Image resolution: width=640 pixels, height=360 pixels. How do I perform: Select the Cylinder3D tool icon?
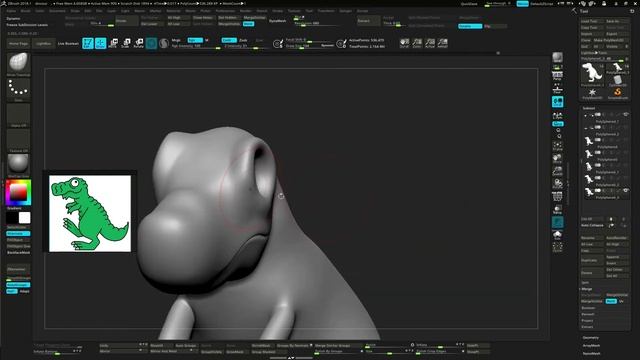click(x=618, y=80)
